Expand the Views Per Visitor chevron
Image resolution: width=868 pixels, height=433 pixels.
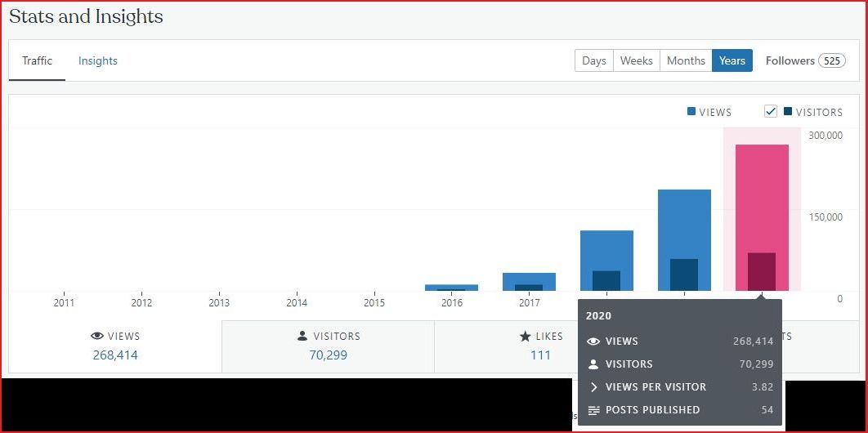point(593,387)
